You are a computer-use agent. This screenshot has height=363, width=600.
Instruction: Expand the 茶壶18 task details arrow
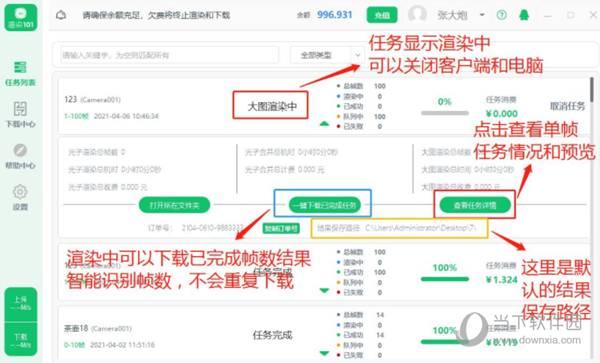(x=324, y=353)
